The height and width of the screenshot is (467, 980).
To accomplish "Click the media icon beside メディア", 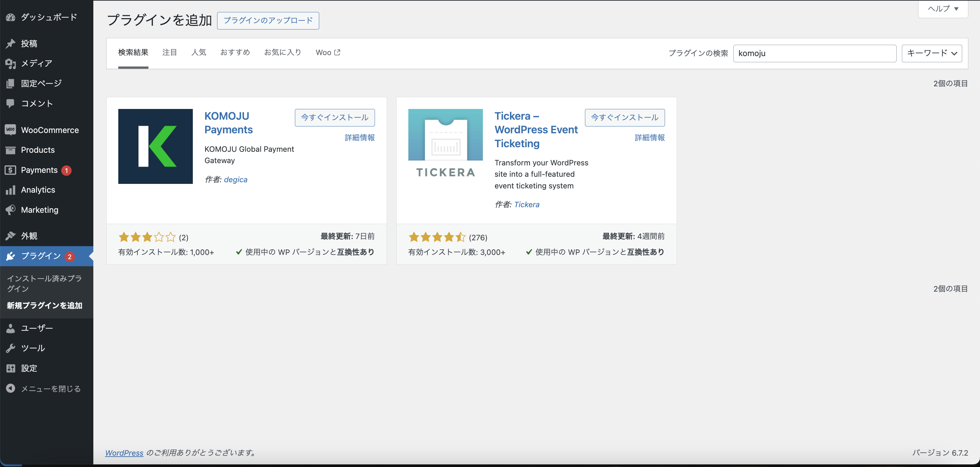I will tap(11, 64).
